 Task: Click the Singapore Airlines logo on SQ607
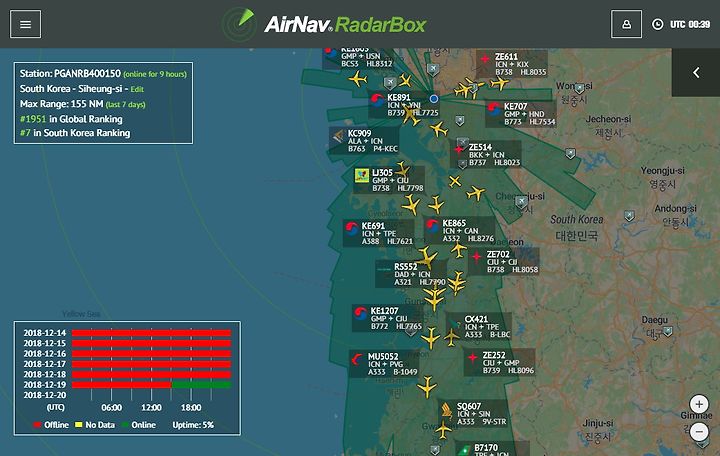coord(446,409)
